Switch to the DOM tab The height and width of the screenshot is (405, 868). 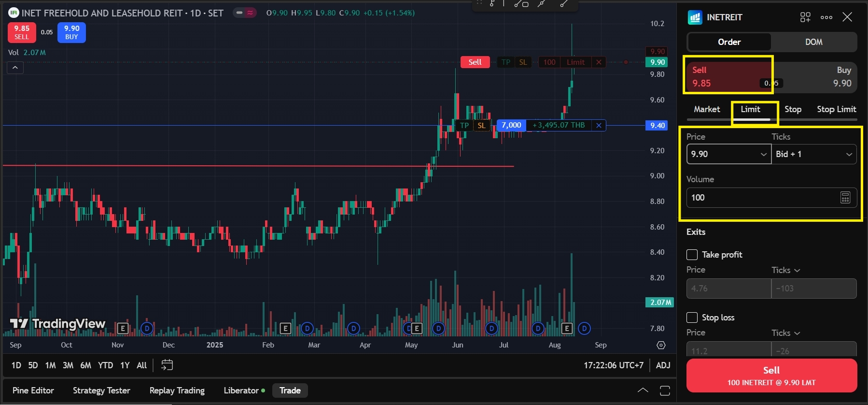click(813, 42)
